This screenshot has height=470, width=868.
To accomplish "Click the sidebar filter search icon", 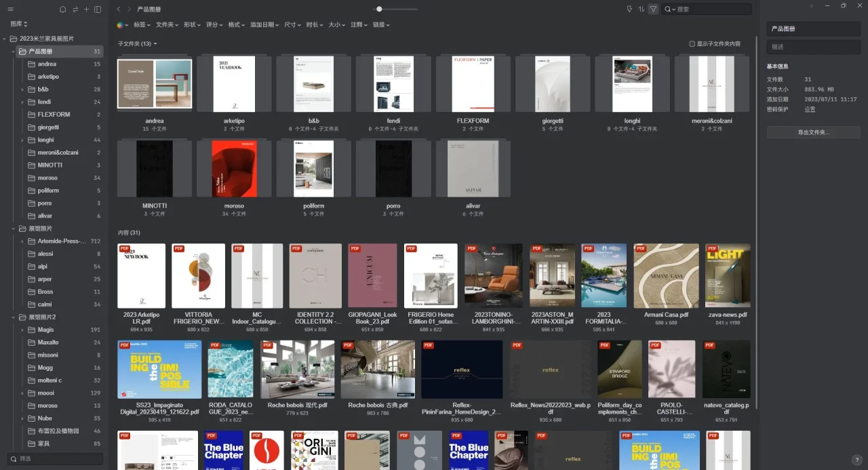I will pyautogui.click(x=14, y=459).
